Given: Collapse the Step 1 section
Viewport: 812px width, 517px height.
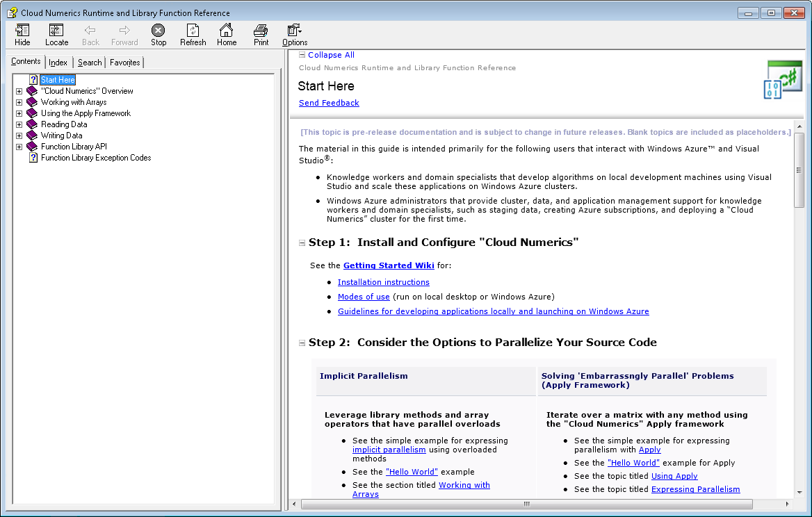Looking at the screenshot, I should (302, 243).
